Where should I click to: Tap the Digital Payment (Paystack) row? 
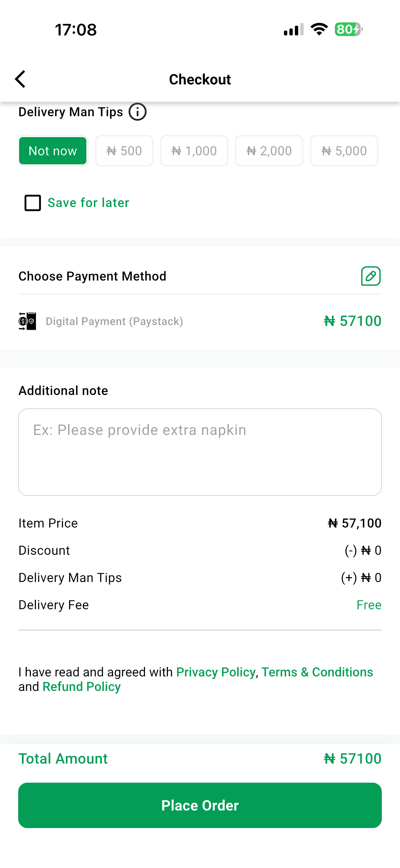coord(200,321)
